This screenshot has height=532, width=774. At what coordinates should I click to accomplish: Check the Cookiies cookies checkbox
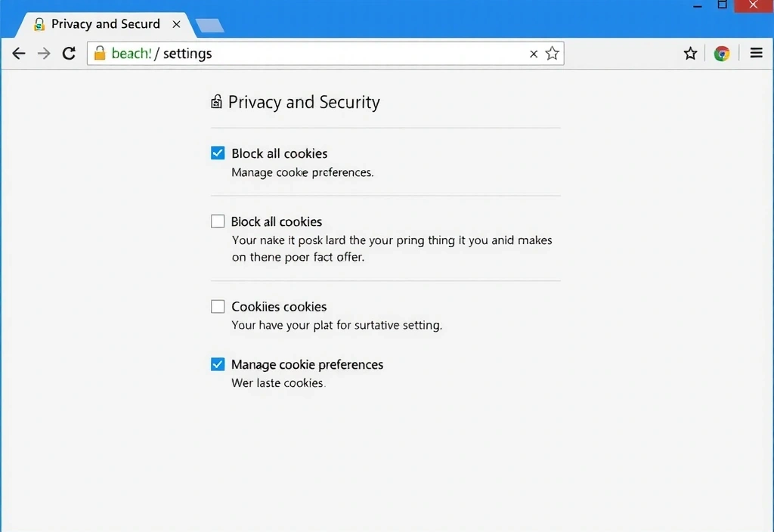[x=217, y=306]
